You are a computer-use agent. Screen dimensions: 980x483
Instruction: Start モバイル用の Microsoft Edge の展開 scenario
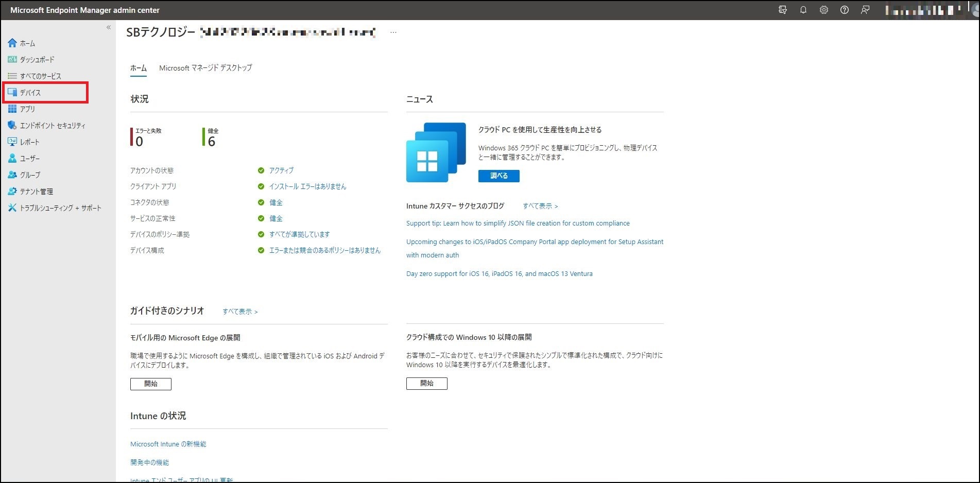coord(151,384)
